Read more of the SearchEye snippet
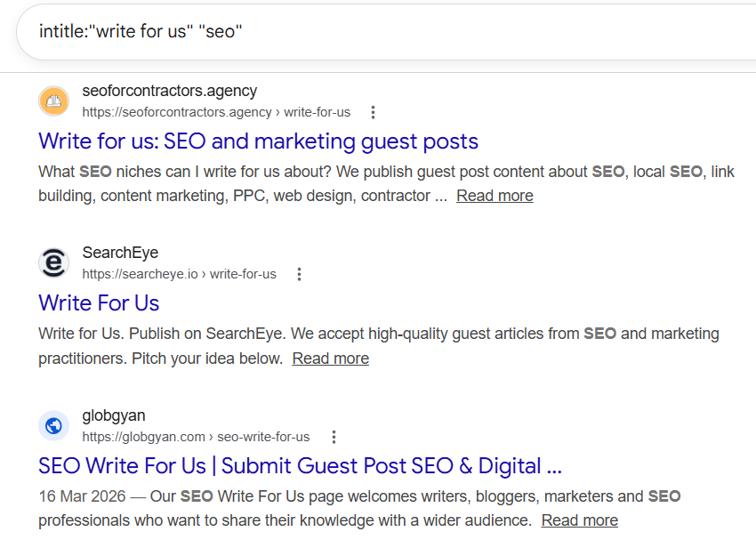 coord(330,359)
